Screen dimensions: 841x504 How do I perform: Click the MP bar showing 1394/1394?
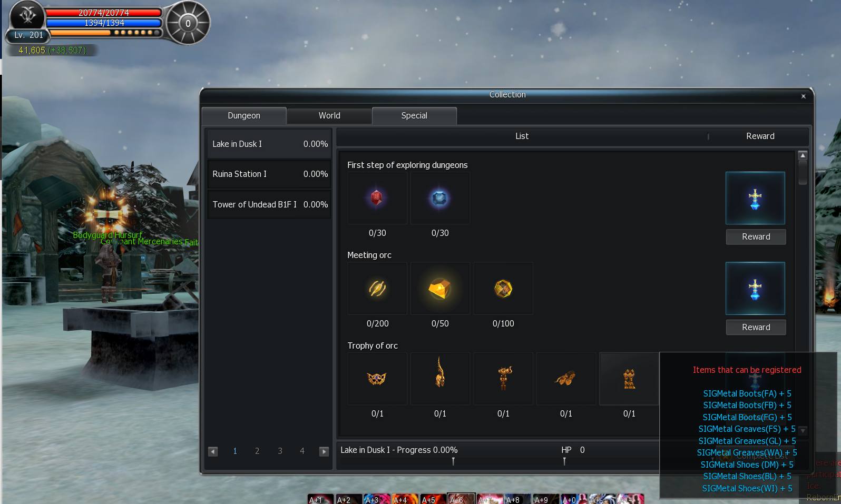point(104,23)
